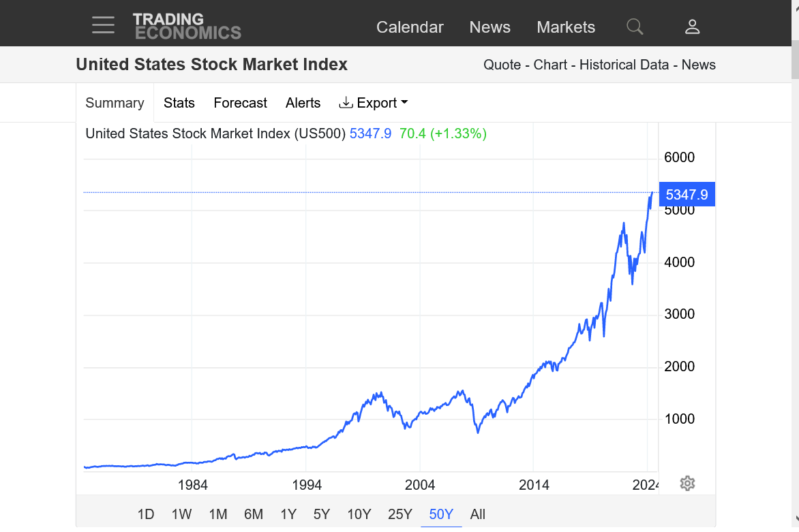
Task: Open News in the header bar
Action: pos(489,27)
